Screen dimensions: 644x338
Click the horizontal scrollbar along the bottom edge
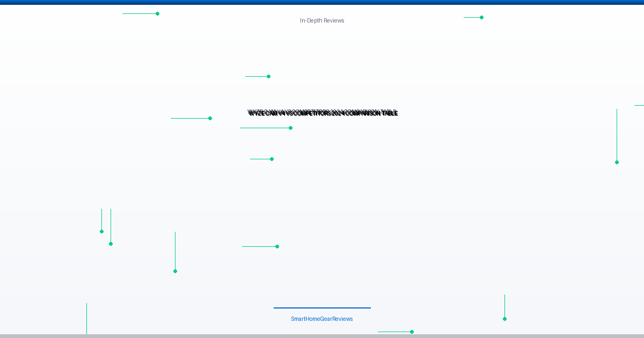(x=322, y=336)
